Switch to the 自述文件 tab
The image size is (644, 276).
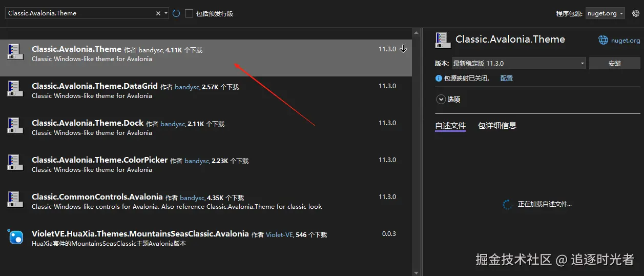[450, 125]
